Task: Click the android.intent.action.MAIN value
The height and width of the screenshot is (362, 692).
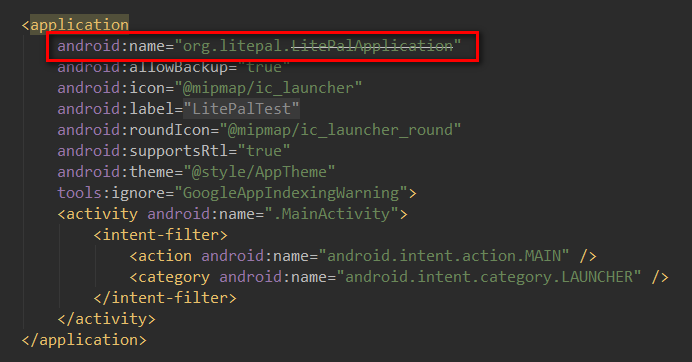Action: coord(444,256)
